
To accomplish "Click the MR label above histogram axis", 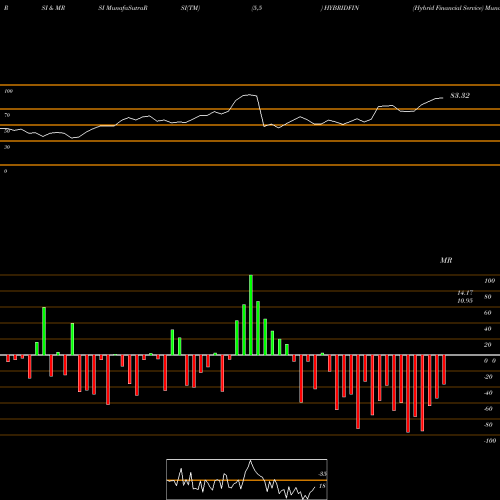I will point(446,260).
